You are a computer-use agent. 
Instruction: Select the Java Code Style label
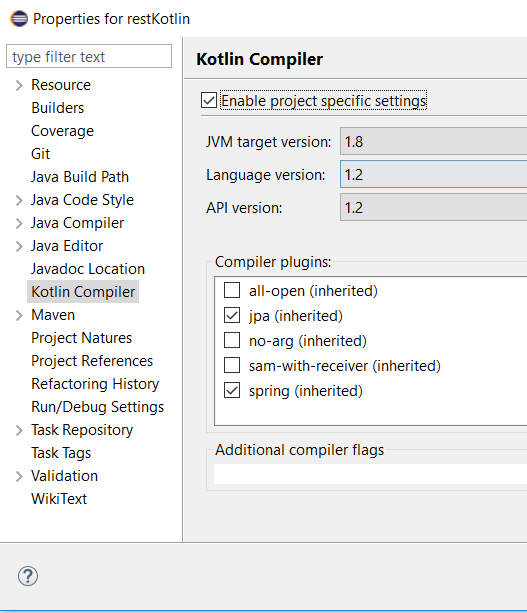[x=82, y=200]
